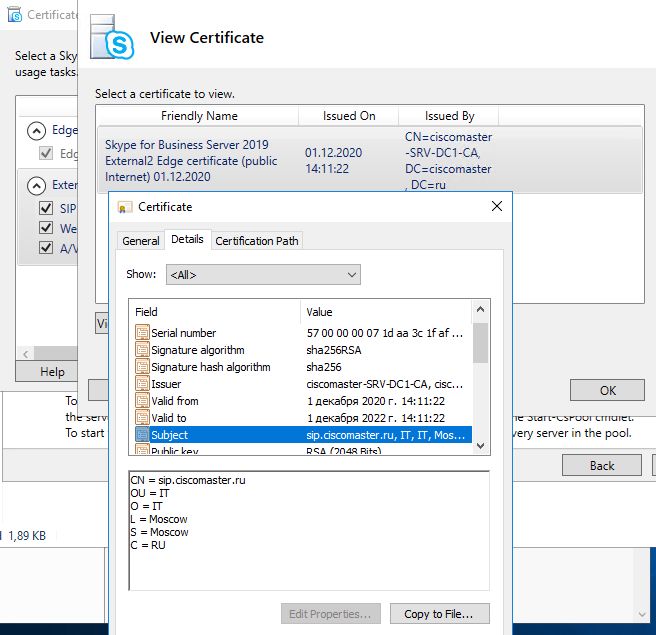Click the sha256RSA value

pos(333,350)
